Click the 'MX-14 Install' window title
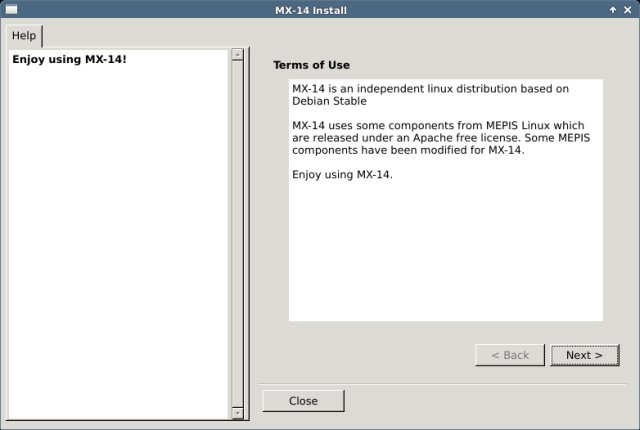640x430 pixels. pos(311,10)
